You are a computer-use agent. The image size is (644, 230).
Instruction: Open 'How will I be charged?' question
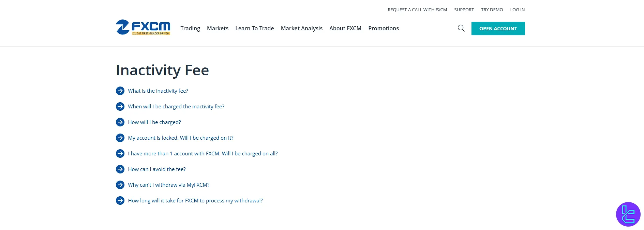point(154,122)
